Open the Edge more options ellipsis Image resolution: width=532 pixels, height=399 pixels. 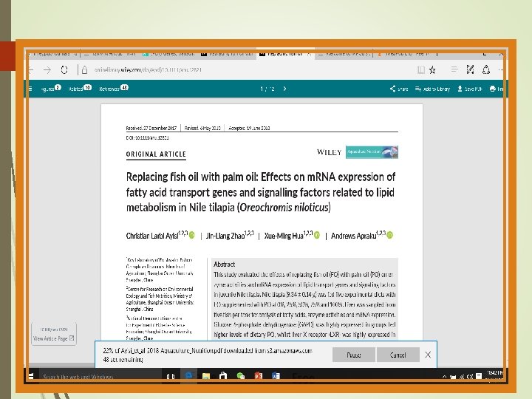click(x=501, y=69)
